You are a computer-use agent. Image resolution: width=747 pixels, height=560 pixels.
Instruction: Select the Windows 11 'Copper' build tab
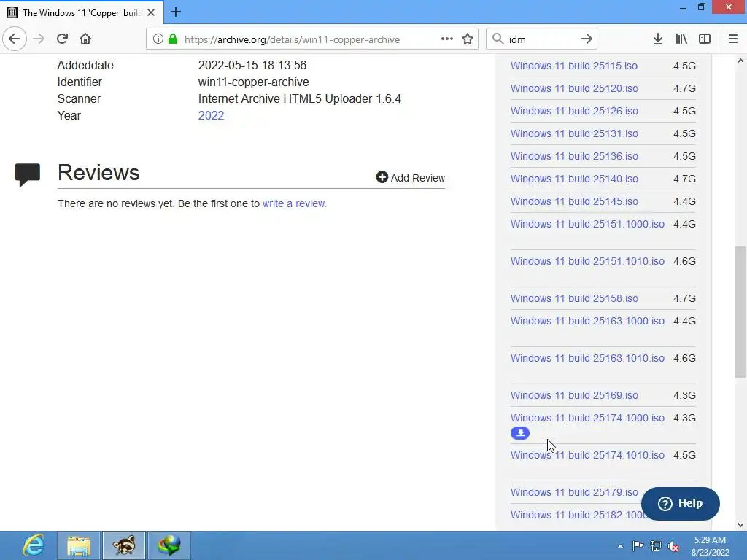point(82,12)
